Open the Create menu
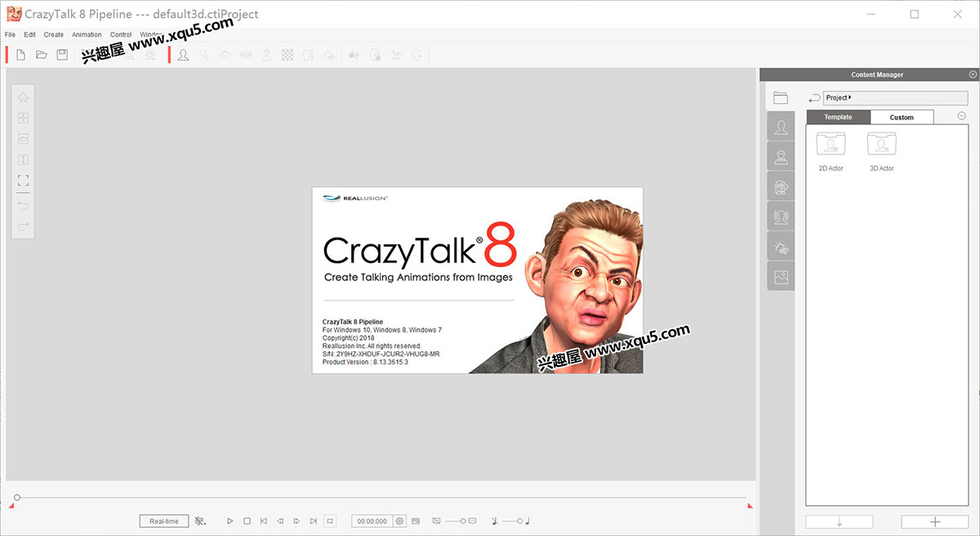 click(x=54, y=34)
